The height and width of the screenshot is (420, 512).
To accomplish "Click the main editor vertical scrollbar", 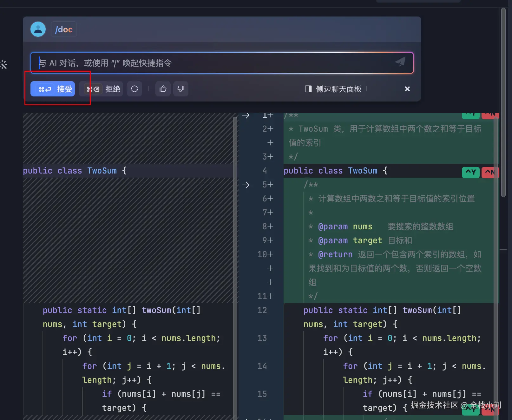I will click(x=503, y=103).
